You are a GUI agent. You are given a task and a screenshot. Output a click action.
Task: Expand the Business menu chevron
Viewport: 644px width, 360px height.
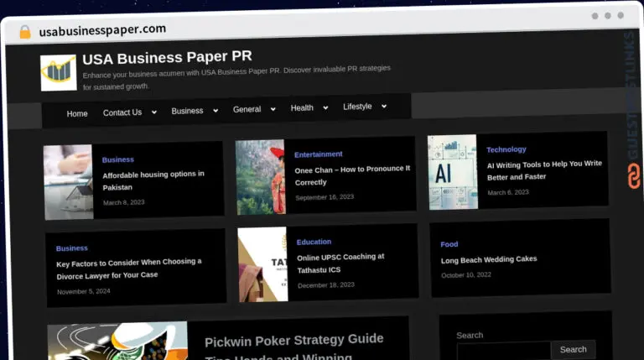[216, 111]
